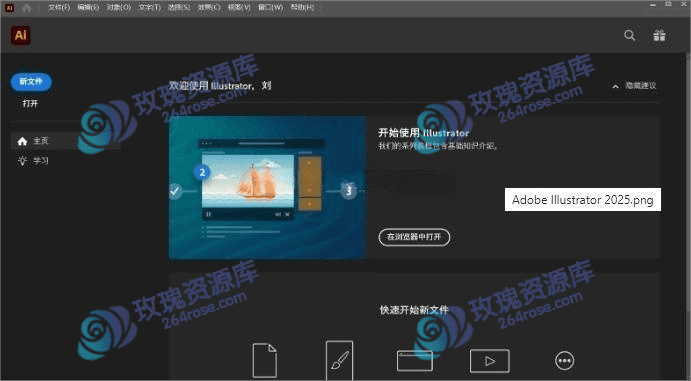Open the gift box what's new icon
Viewport: 691px width, 381px height.
(x=659, y=35)
